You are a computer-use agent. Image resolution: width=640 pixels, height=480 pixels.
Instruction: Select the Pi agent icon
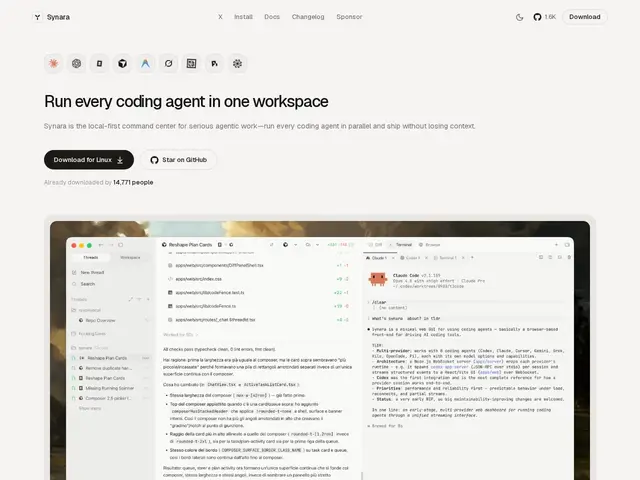click(x=214, y=63)
